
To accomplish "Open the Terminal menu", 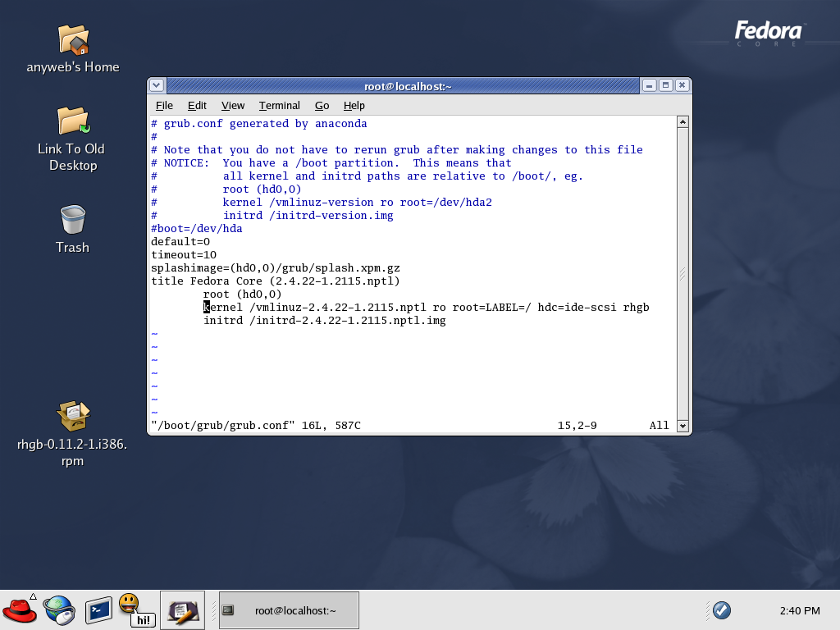I will click(279, 106).
